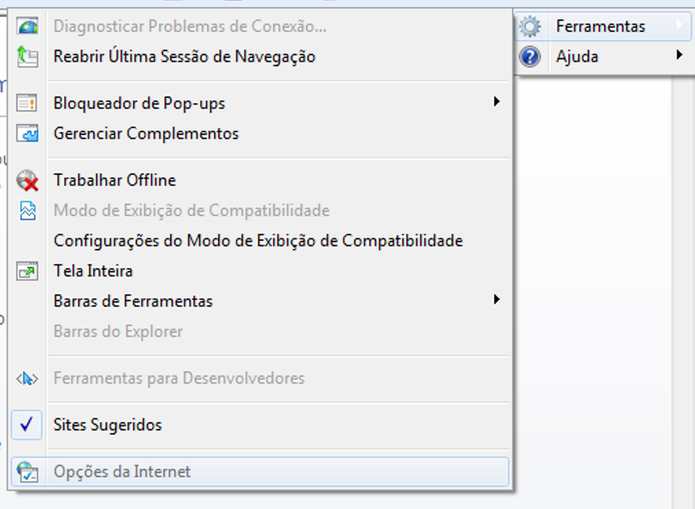Click the Gerenciar Complementos icon

point(27,133)
